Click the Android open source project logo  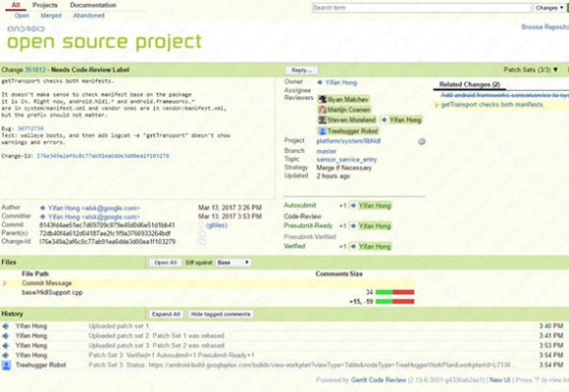pos(104,38)
